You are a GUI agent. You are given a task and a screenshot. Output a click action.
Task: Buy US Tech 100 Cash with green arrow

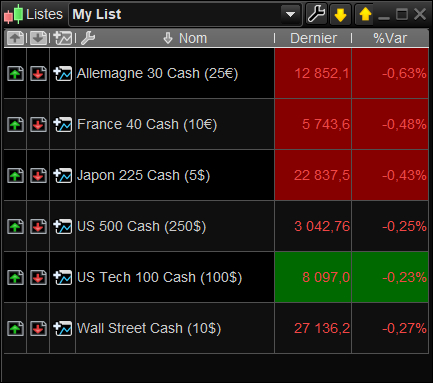coord(15,278)
